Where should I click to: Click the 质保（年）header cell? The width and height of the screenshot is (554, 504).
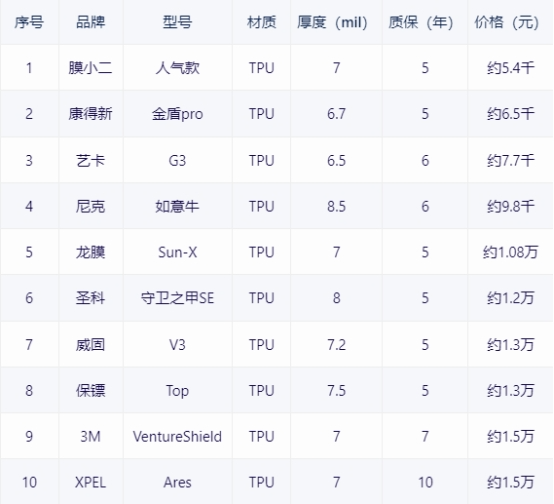pyautogui.click(x=425, y=22)
